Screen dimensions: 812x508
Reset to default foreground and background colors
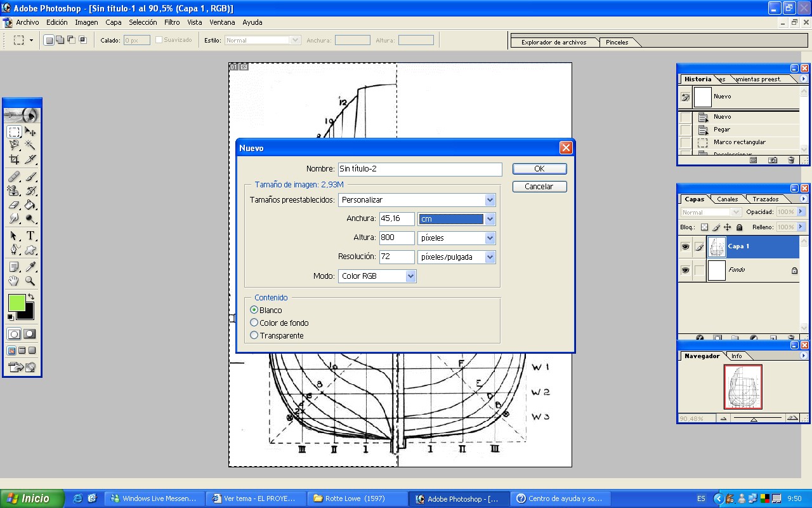(10, 317)
